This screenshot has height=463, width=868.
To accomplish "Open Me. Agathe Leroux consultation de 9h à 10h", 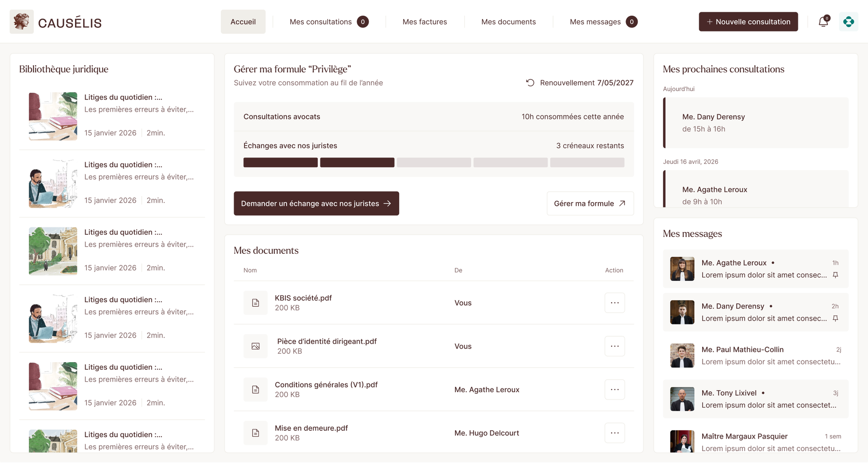I will 756,189.
